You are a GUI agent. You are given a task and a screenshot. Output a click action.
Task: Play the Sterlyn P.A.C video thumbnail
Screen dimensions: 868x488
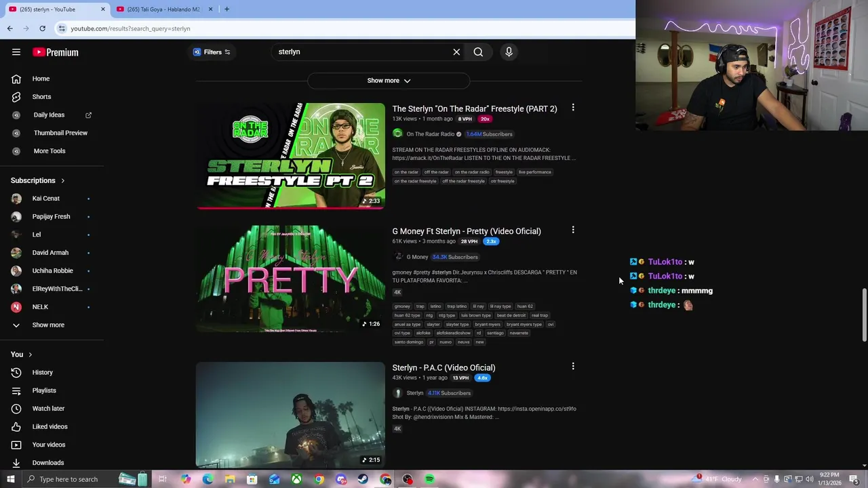pos(290,415)
